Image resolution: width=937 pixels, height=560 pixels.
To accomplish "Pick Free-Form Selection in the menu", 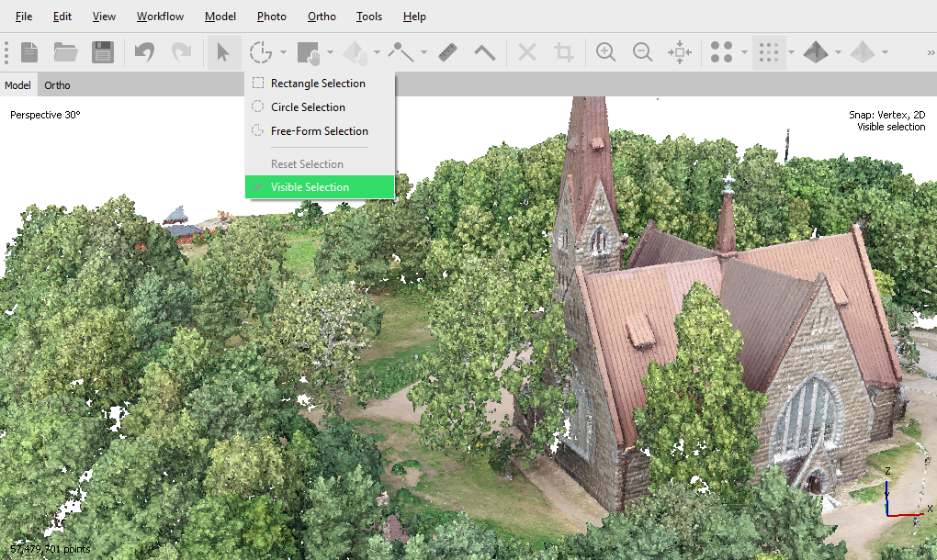I will pyautogui.click(x=319, y=131).
